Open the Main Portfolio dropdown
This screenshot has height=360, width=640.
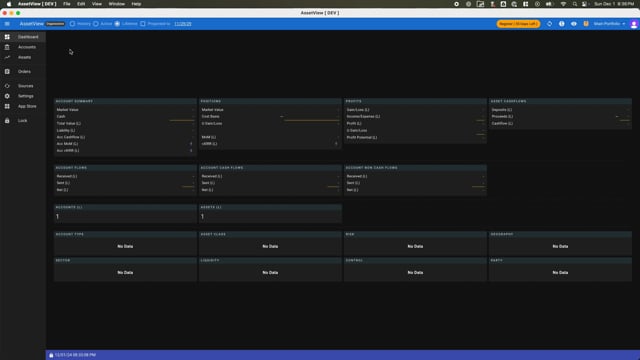click(609, 24)
